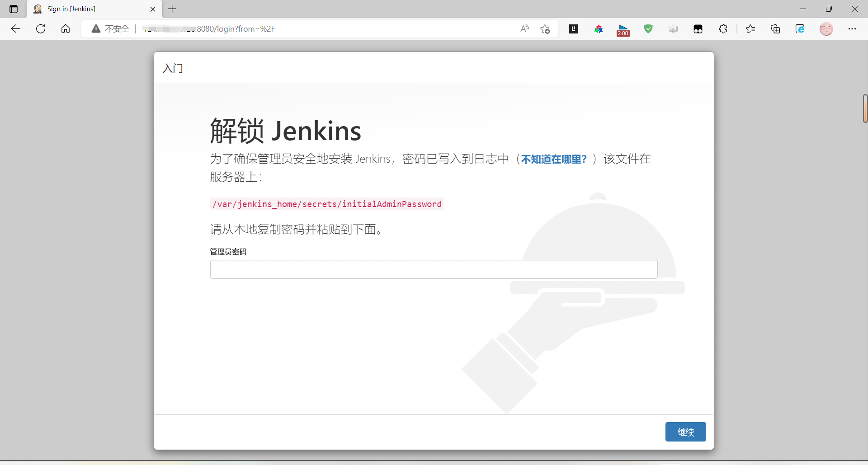The image size is (868, 465).
Task: Open the Collections panel
Action: [775, 29]
